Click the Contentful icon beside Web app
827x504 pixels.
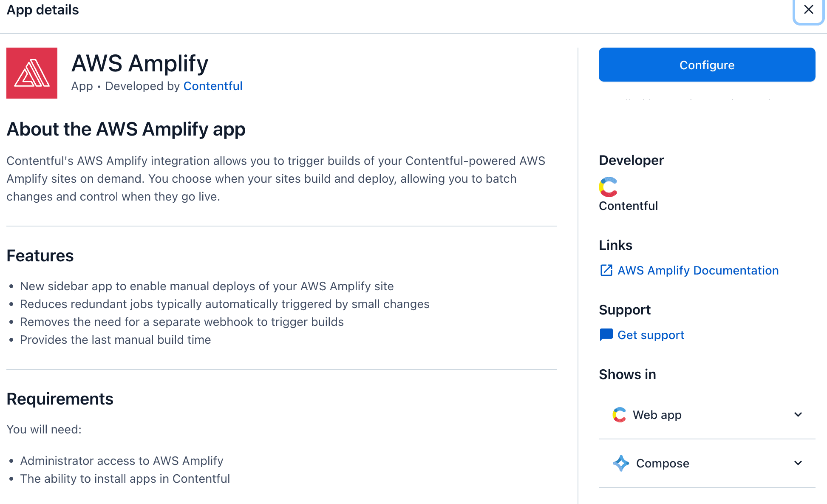click(620, 414)
